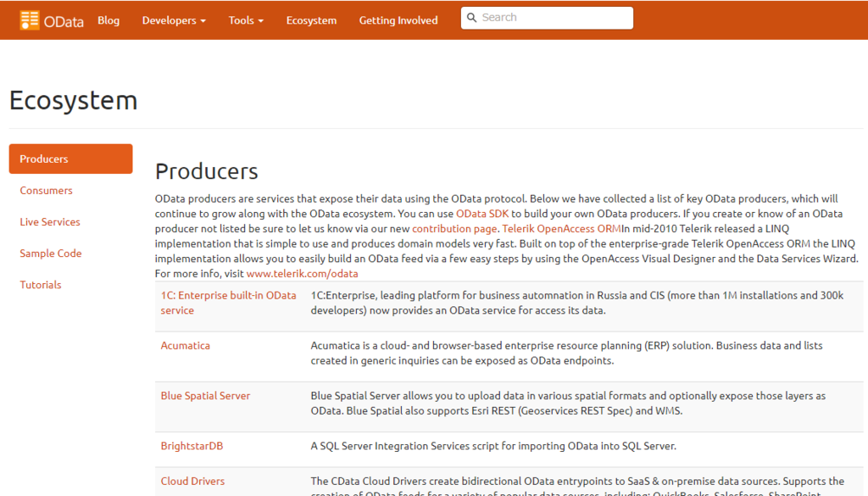Click the OData logo icon
The height and width of the screenshot is (496, 868).
pyautogui.click(x=30, y=20)
